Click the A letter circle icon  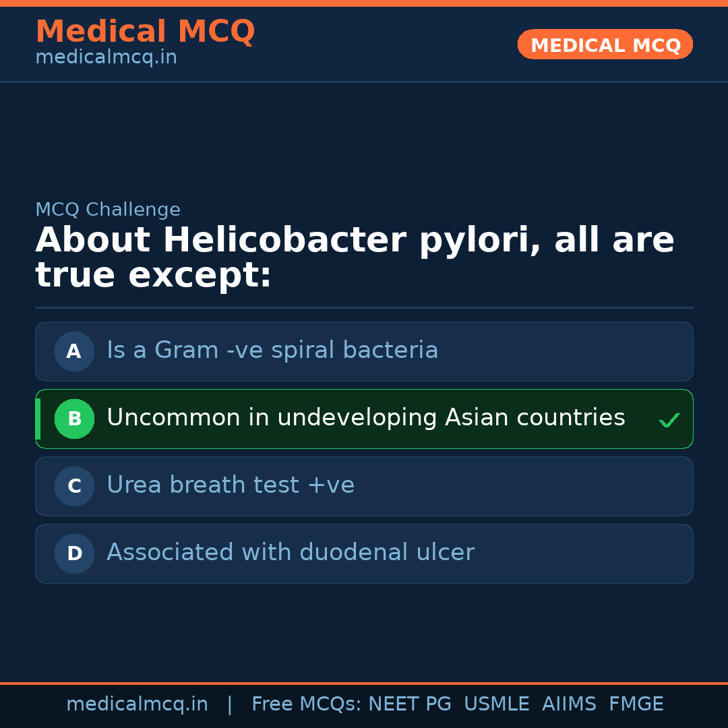tap(74, 351)
